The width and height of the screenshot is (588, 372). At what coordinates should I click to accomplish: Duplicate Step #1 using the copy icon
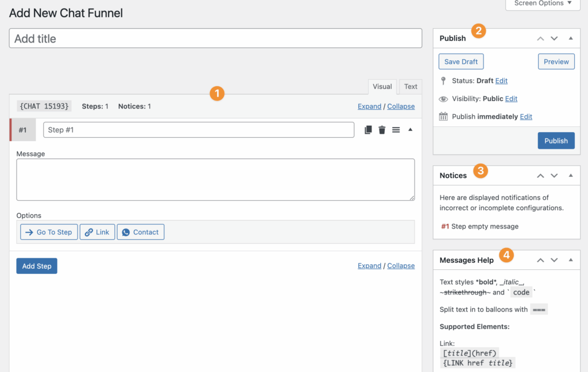[x=369, y=130]
